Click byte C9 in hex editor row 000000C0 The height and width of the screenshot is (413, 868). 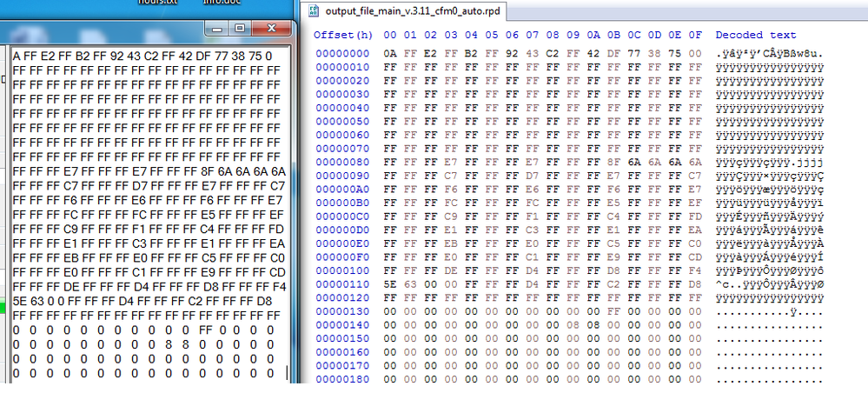[x=451, y=216]
